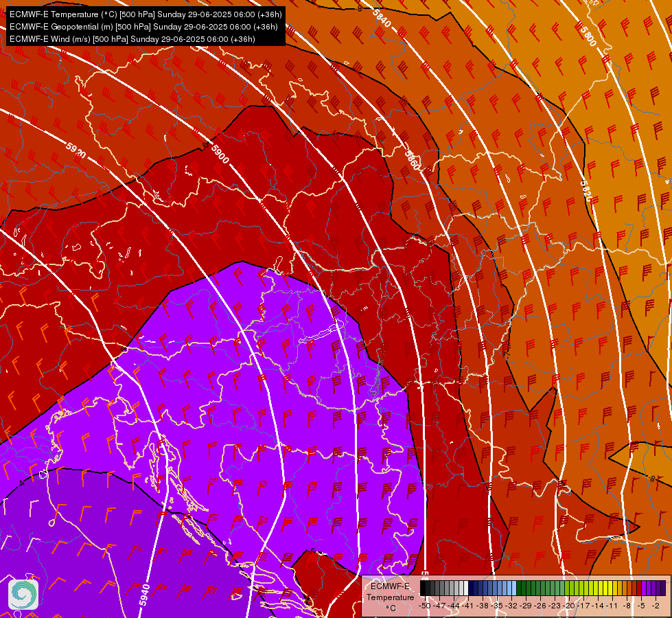Select the ECMWF-E Wind (m/s) title line
Screen dimensions: 672x618
(132, 39)
